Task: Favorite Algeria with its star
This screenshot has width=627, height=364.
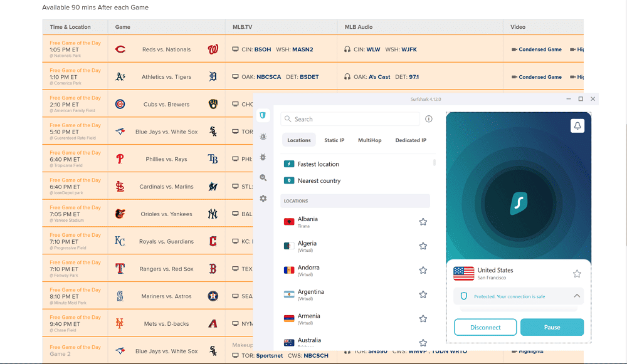Action: 423,246
